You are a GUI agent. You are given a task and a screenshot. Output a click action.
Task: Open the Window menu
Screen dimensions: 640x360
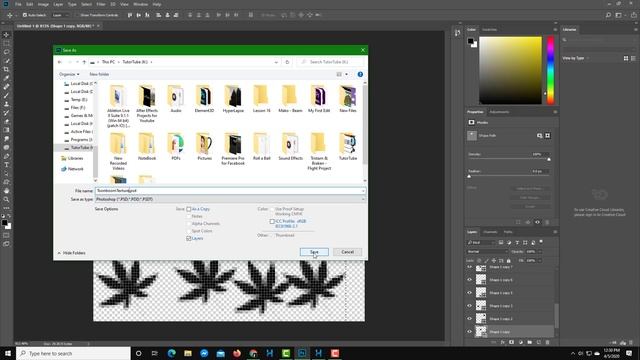coord(140,4)
